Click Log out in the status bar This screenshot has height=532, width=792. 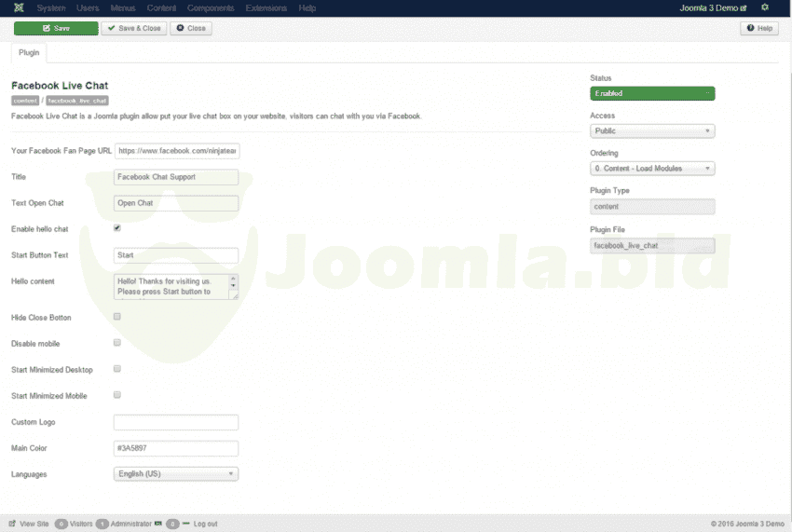[x=205, y=524]
